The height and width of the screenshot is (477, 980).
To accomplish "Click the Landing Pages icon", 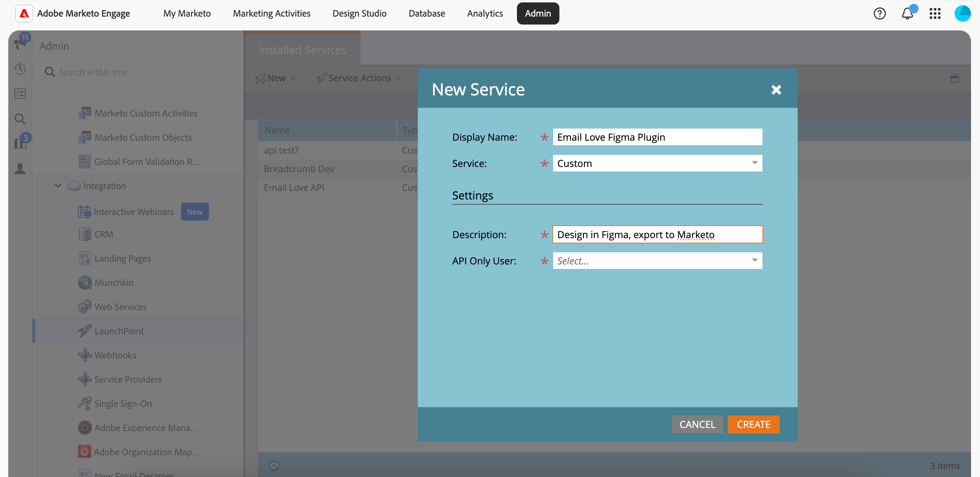I will tap(85, 258).
